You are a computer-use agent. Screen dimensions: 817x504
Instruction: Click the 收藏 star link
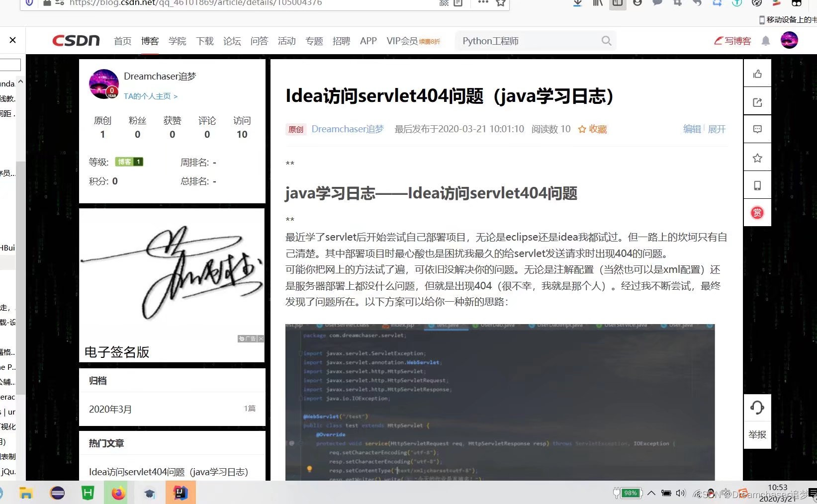click(x=592, y=129)
